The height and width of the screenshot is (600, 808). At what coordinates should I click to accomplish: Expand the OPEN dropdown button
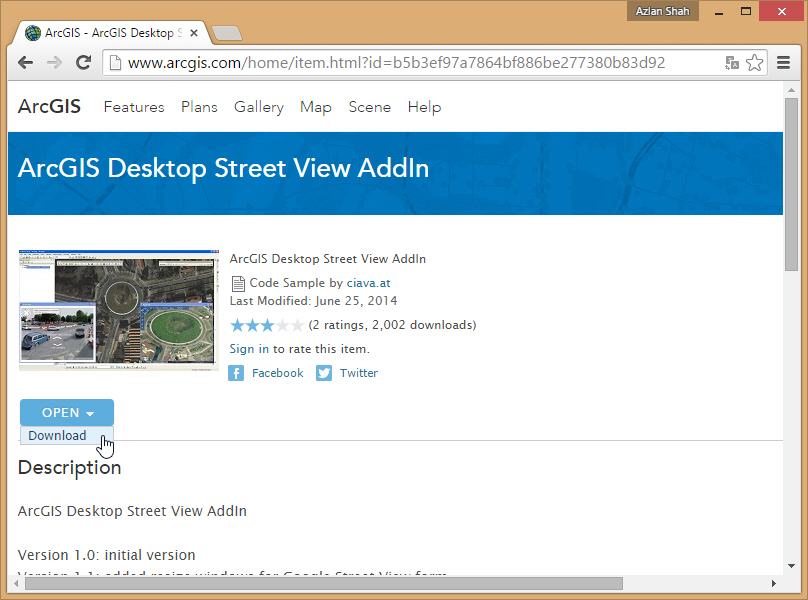tap(67, 412)
